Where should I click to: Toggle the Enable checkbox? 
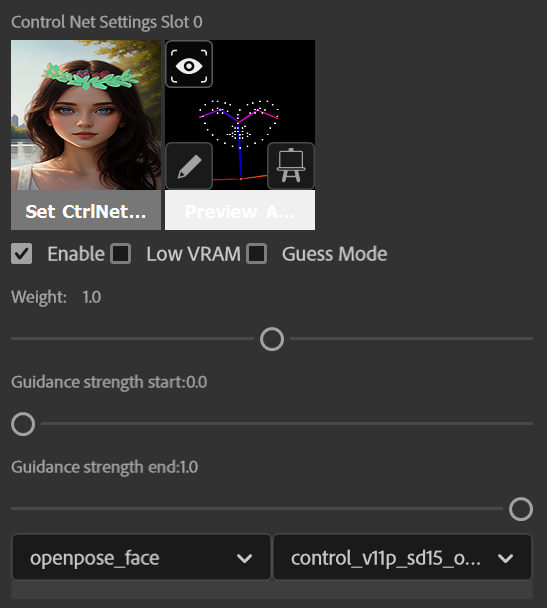[x=21, y=254]
